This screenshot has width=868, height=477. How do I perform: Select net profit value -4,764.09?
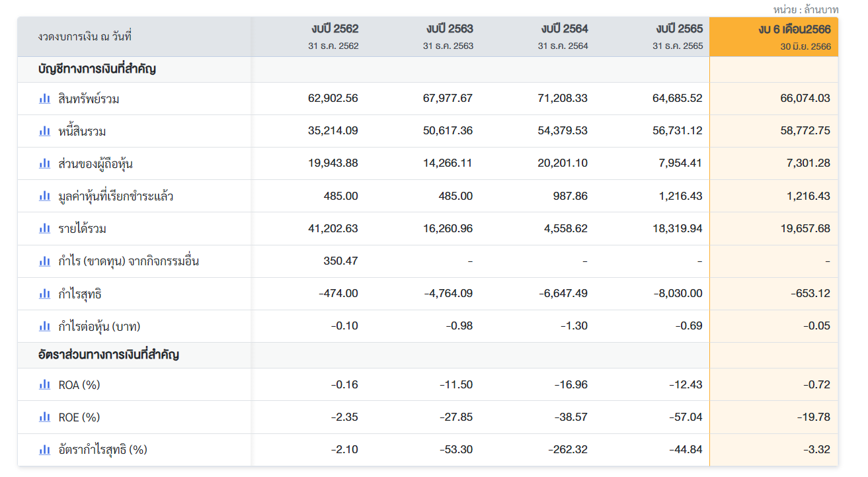[x=448, y=293]
